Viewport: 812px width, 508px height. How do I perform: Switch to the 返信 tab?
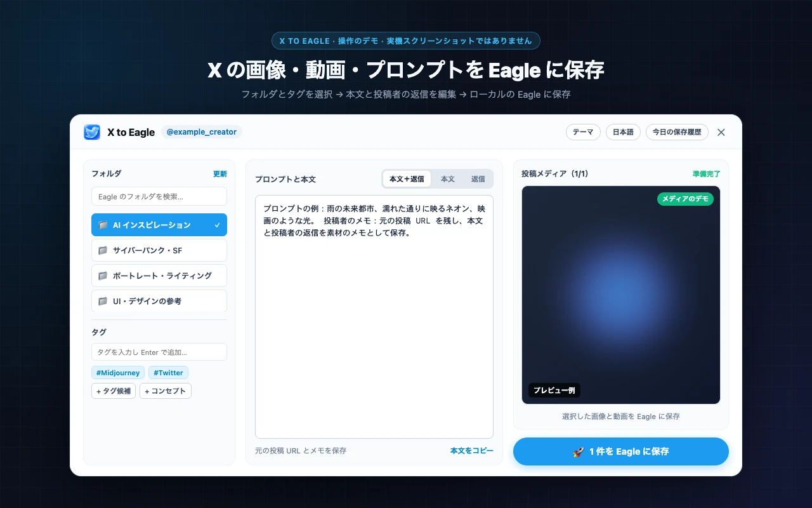(478, 179)
